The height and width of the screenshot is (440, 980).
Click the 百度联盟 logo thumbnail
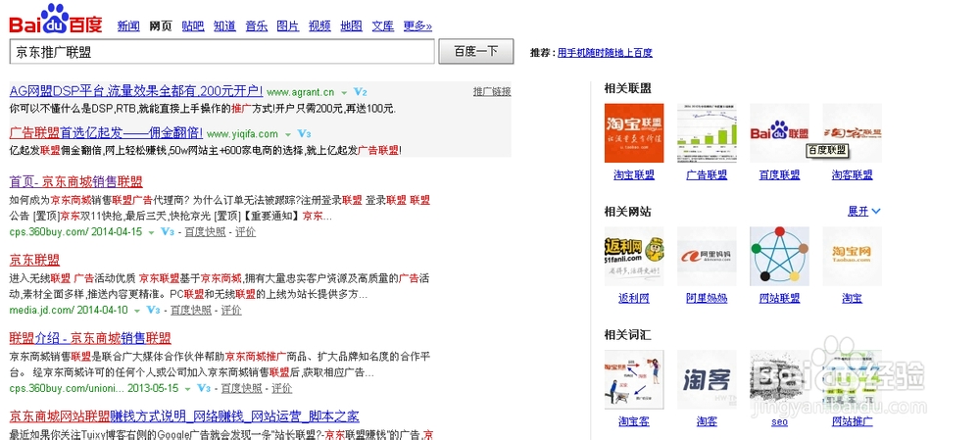point(779,133)
